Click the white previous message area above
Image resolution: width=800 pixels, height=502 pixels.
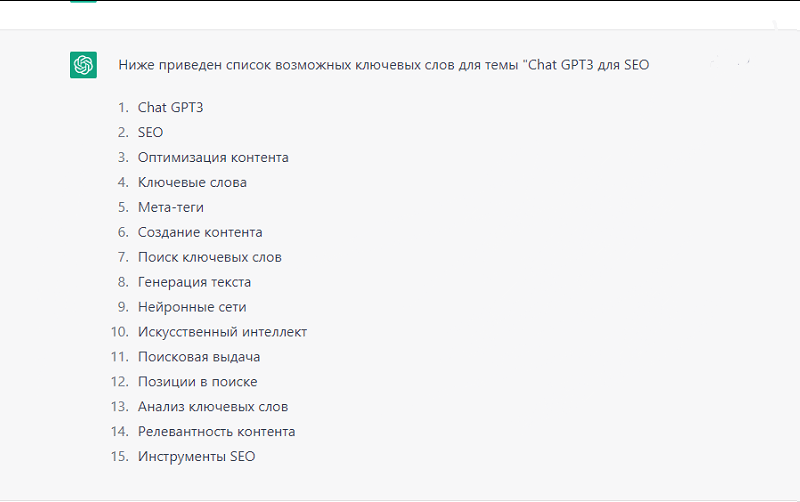coord(400,13)
